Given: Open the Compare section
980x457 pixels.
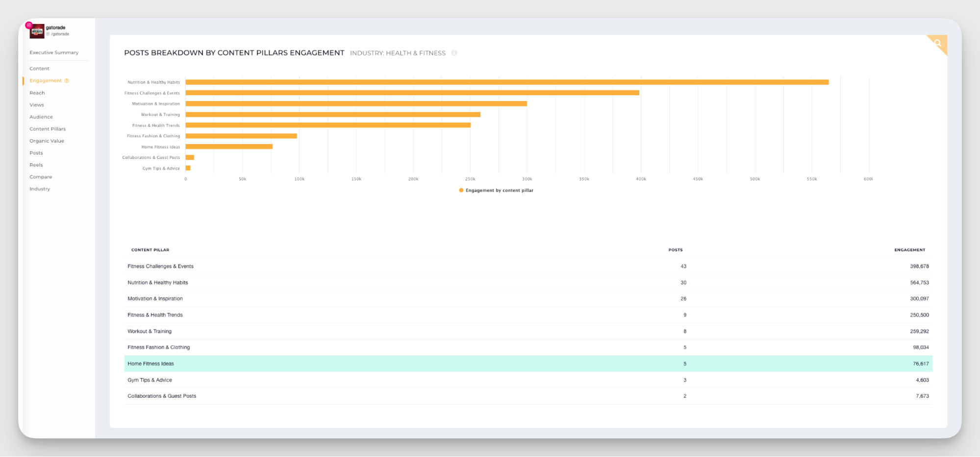Looking at the screenshot, I should 41,177.
